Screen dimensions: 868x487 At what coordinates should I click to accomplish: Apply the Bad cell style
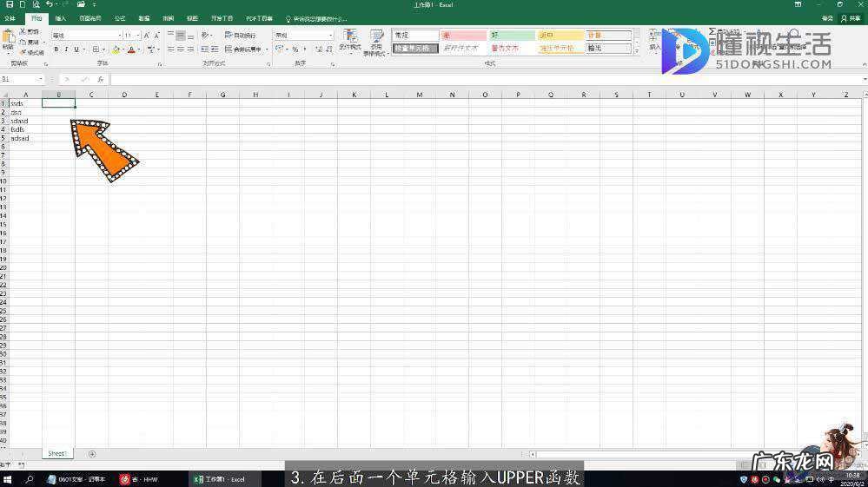pos(463,36)
